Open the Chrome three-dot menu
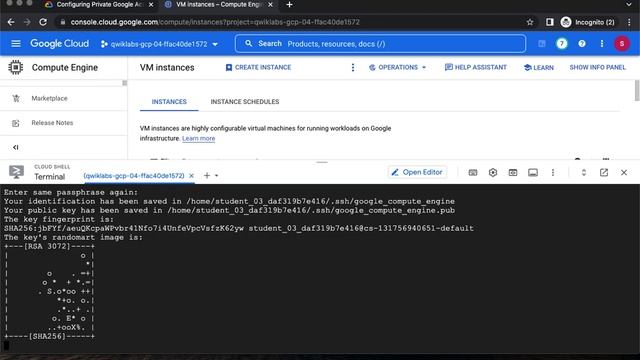Screen dimensions: 640x360 pos(629,22)
